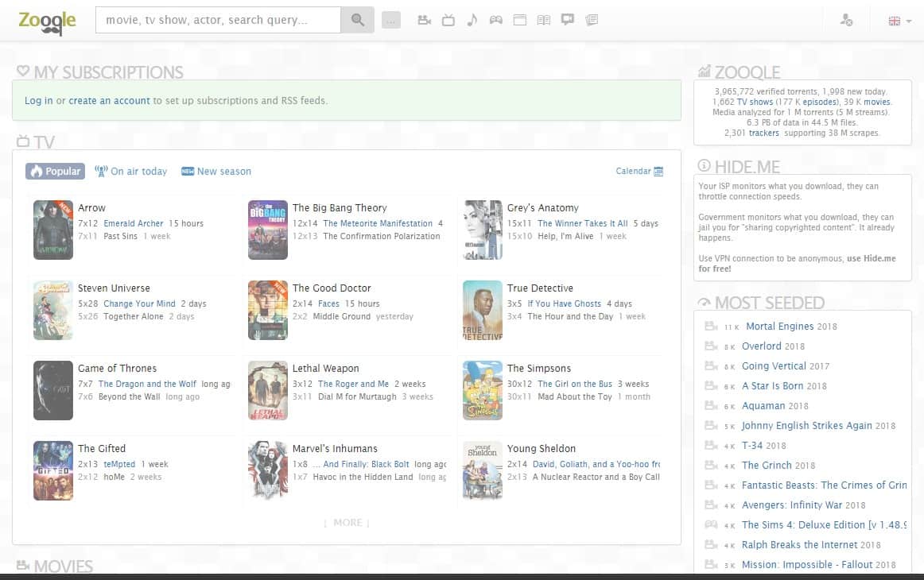Open A Star Is Born 2018 torrent
The height and width of the screenshot is (580, 924).
click(x=784, y=386)
